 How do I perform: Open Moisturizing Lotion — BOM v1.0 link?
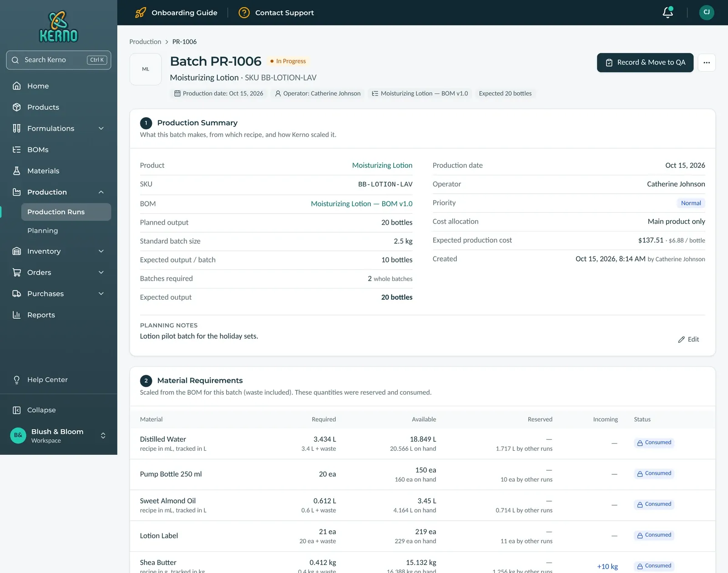coord(362,204)
